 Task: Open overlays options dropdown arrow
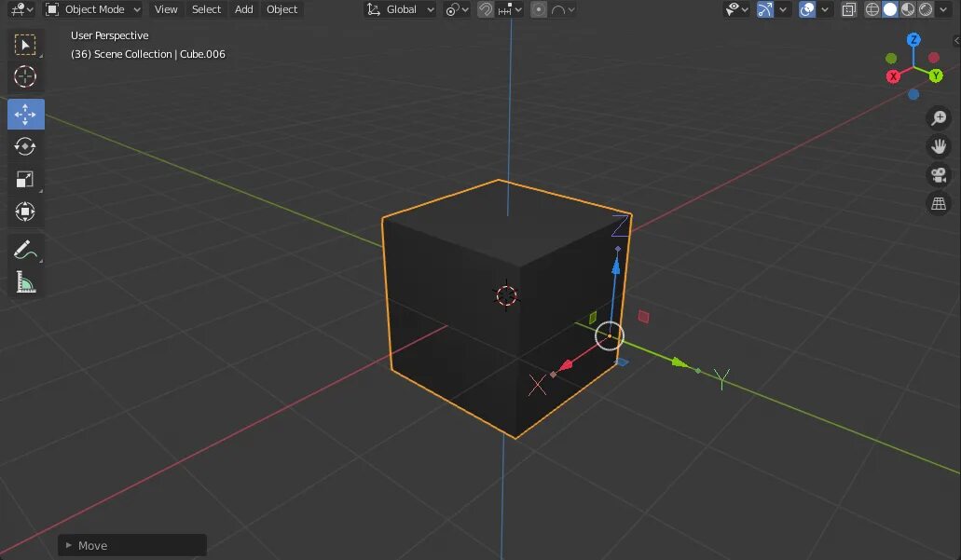click(824, 9)
